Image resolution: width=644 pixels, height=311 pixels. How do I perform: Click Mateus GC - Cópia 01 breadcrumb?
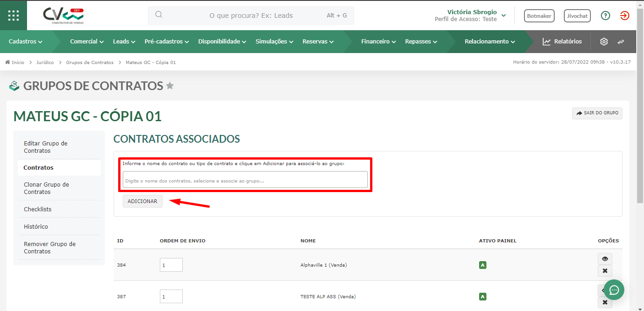(x=151, y=62)
